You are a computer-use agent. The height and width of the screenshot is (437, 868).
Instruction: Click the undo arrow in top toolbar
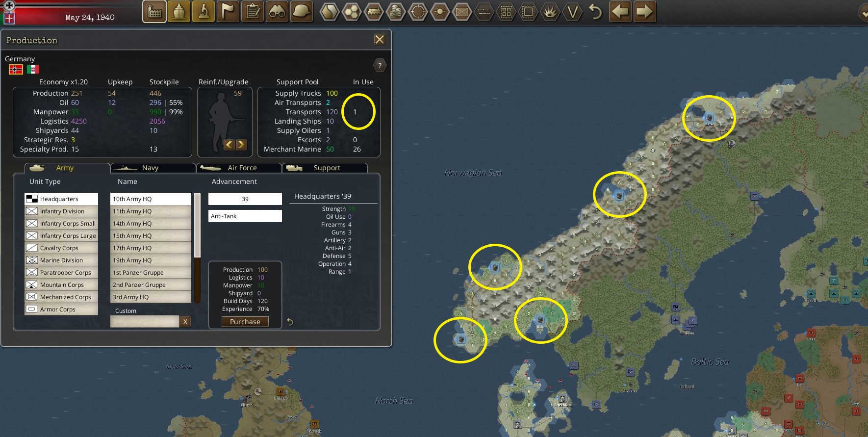tap(595, 11)
